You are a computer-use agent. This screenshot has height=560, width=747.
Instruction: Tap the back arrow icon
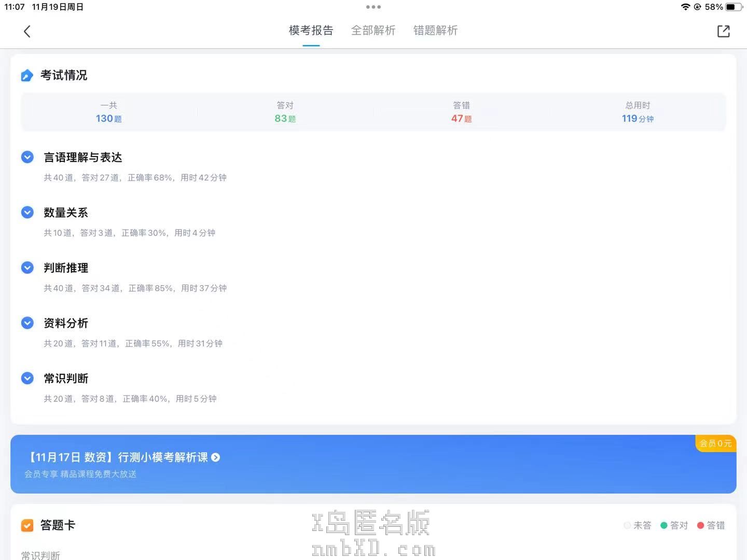[27, 32]
